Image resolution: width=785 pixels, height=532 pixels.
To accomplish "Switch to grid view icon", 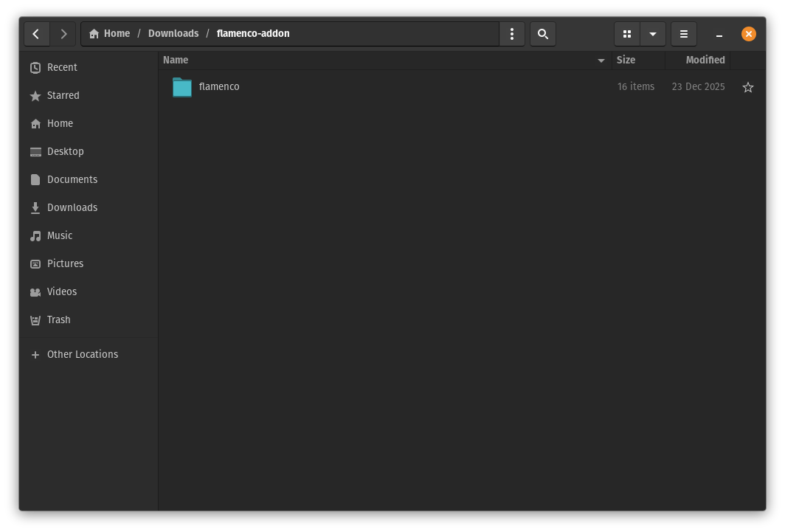I will (627, 34).
